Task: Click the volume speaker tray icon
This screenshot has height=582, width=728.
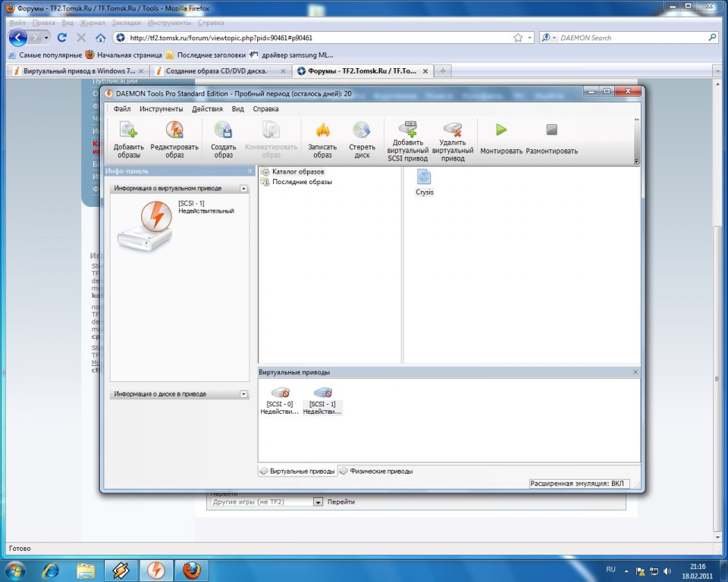Action: click(x=667, y=571)
